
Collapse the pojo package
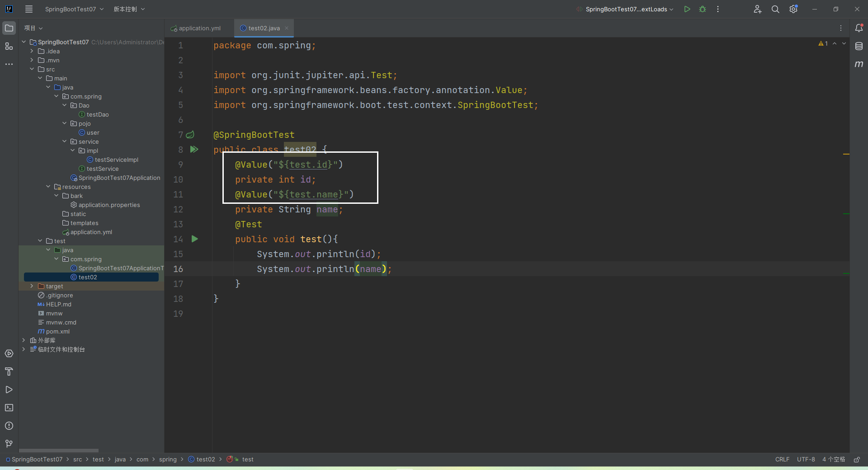point(64,123)
